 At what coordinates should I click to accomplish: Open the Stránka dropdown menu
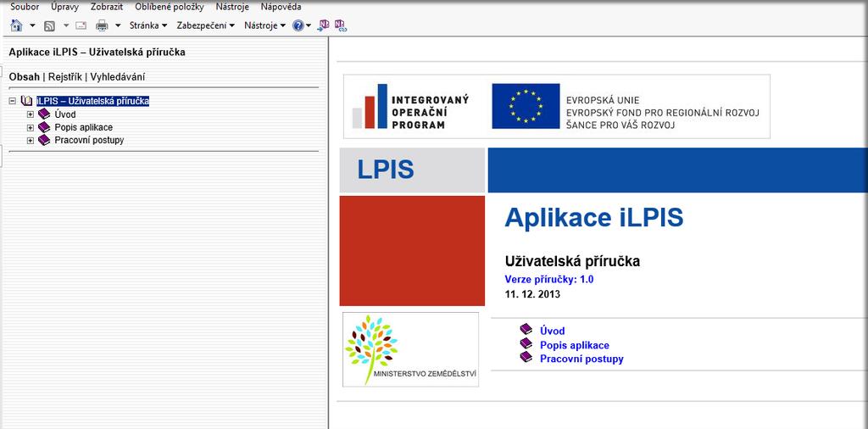[x=148, y=25]
